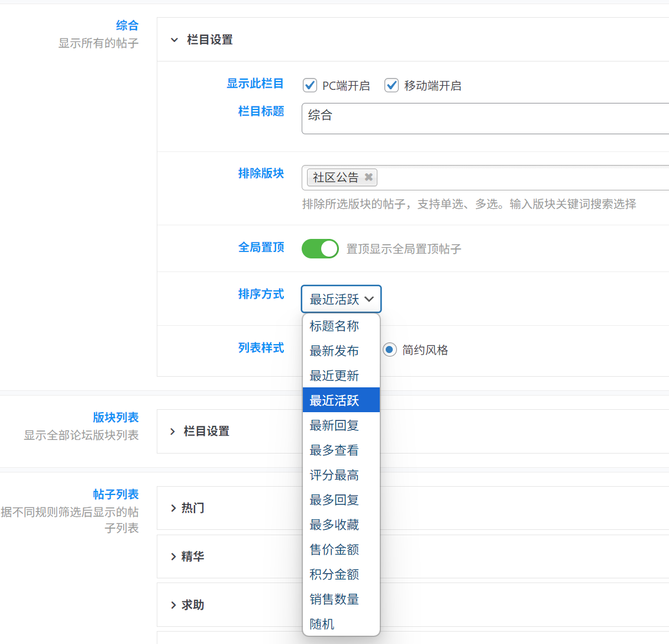Select 最新回复 sort option

click(x=334, y=425)
